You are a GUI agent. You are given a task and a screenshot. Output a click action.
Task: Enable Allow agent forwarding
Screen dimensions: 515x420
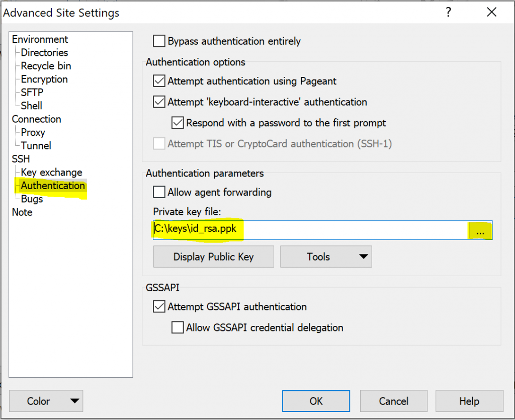coord(159,192)
